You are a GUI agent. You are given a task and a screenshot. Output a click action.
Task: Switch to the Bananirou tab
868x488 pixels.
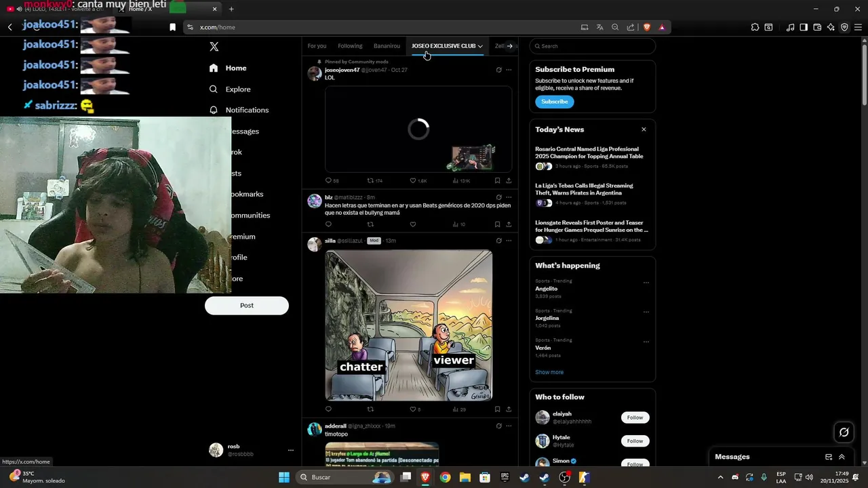(x=387, y=46)
